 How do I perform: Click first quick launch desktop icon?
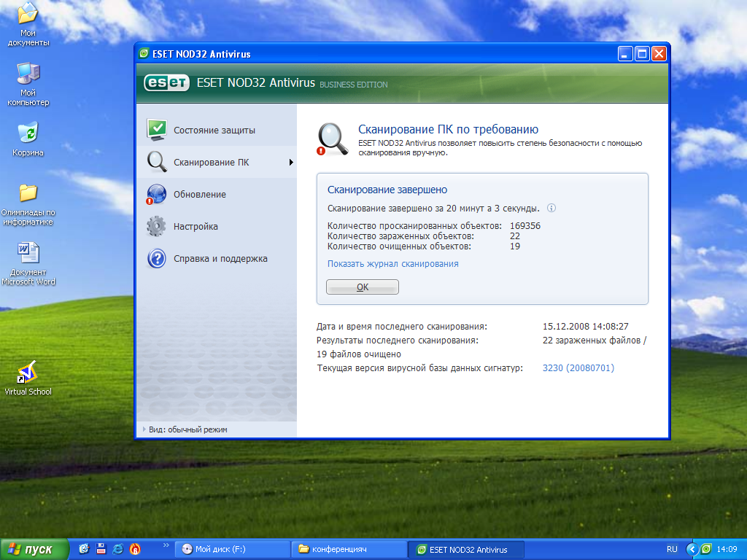pos(84,549)
